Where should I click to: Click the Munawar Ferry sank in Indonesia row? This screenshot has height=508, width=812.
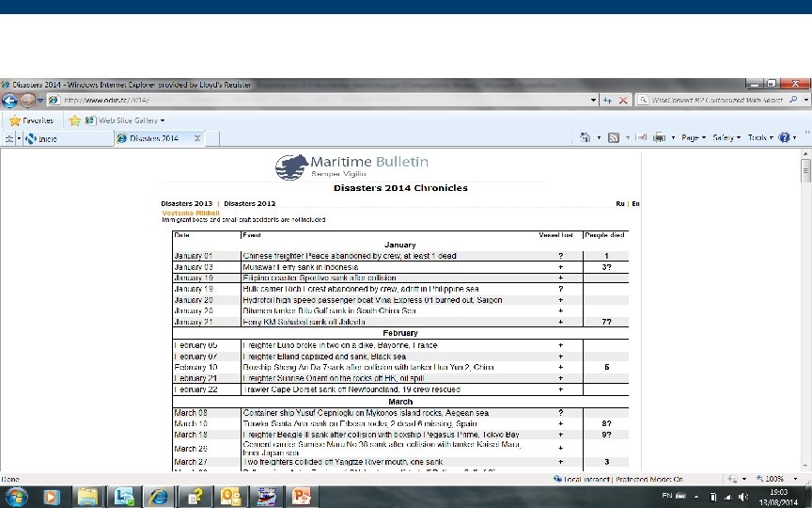point(400,267)
